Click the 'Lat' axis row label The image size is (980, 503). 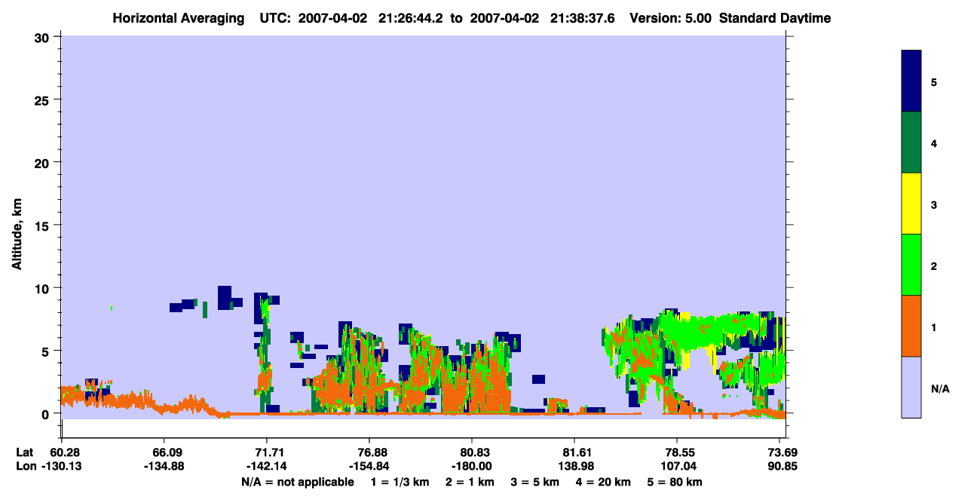(25, 452)
